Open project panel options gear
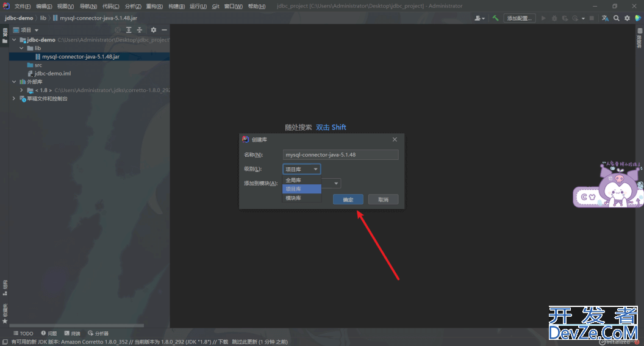The width and height of the screenshot is (644, 346). point(154,30)
